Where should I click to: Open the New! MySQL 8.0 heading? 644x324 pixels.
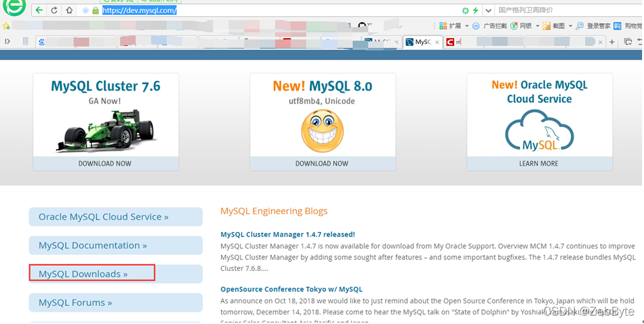(322, 87)
